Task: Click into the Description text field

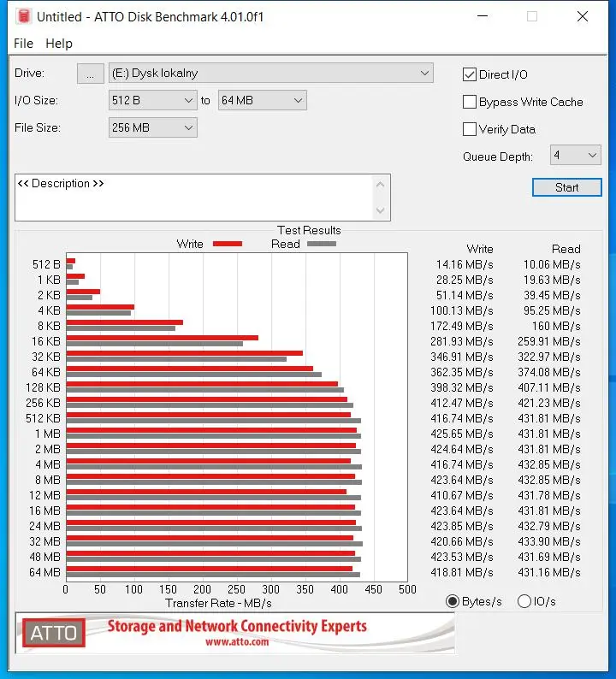Action: 195,198
